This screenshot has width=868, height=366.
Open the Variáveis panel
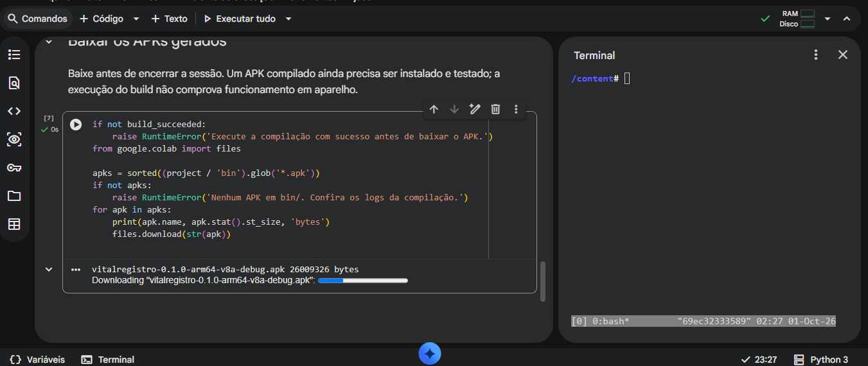click(x=38, y=360)
